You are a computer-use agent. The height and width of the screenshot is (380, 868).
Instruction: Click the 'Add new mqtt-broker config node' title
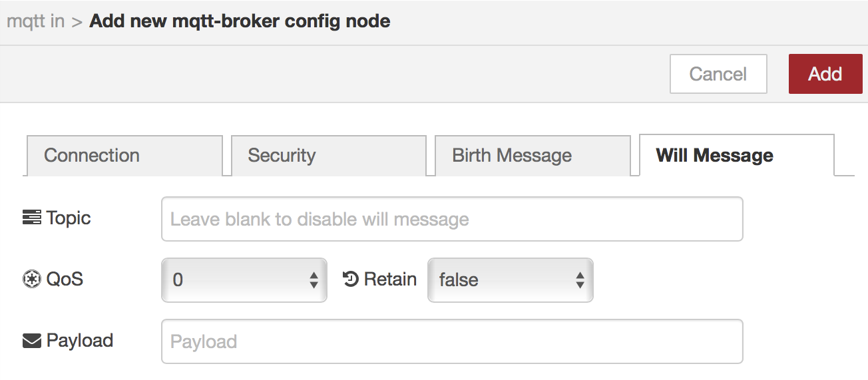pos(240,21)
